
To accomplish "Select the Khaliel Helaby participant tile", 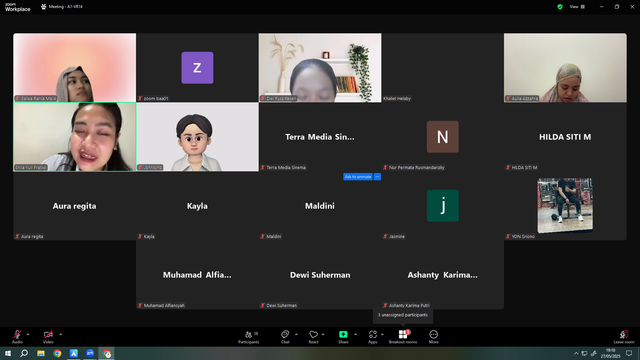I will [442, 67].
